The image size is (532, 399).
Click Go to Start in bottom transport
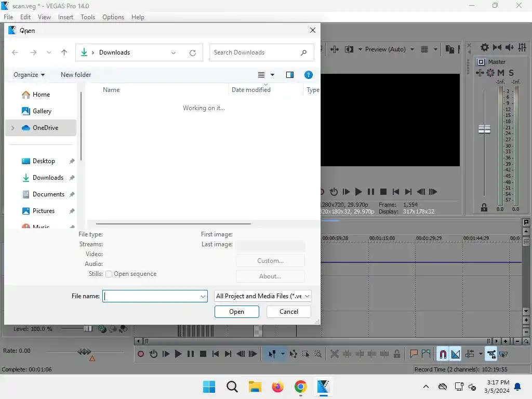pos(216,354)
